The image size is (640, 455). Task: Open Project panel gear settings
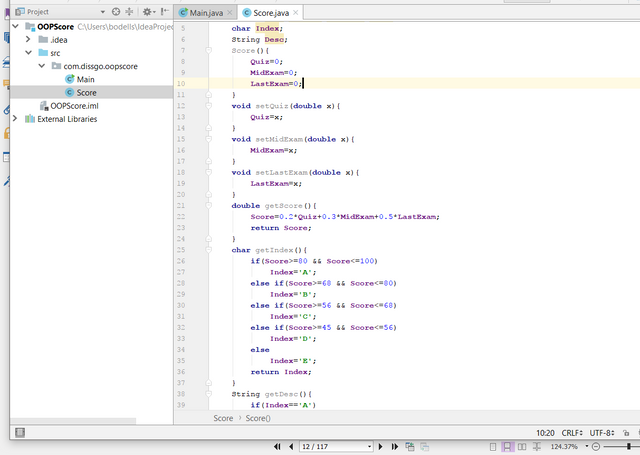pos(147,12)
